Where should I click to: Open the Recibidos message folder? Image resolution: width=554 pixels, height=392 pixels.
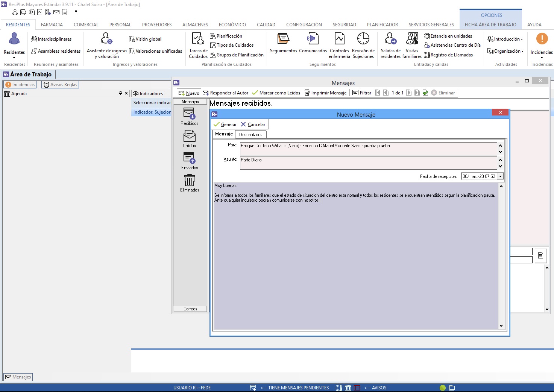[189, 116]
